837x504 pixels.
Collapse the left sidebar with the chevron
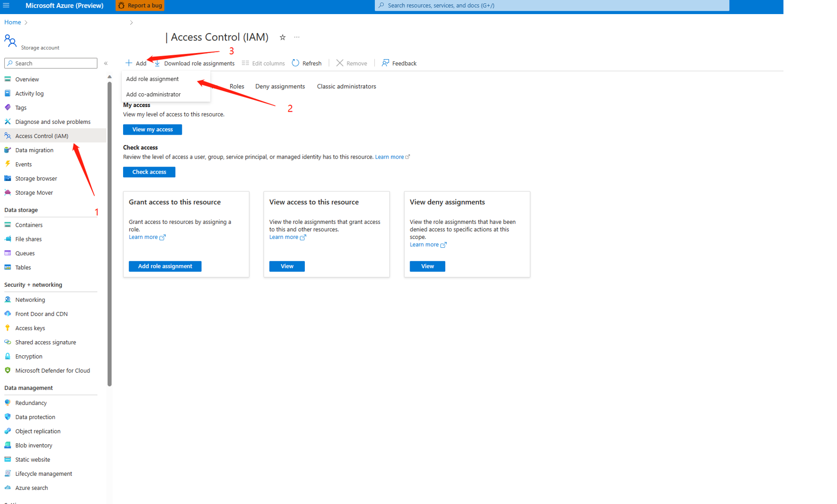click(106, 63)
